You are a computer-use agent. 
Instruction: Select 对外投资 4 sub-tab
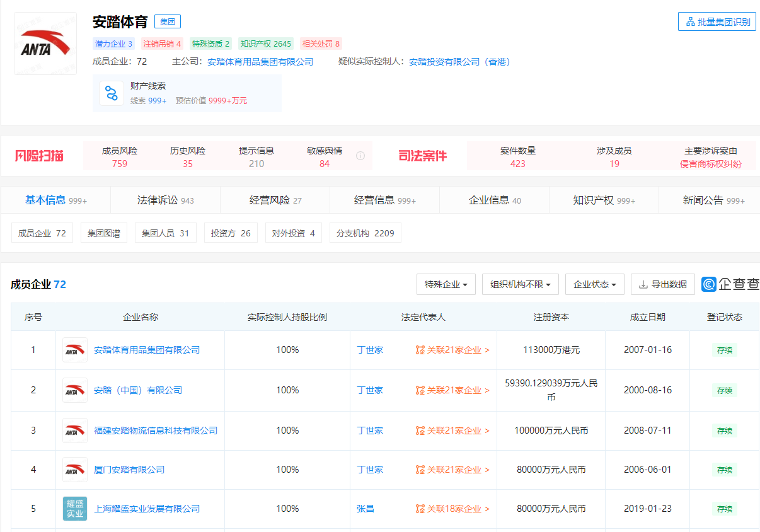coord(294,233)
